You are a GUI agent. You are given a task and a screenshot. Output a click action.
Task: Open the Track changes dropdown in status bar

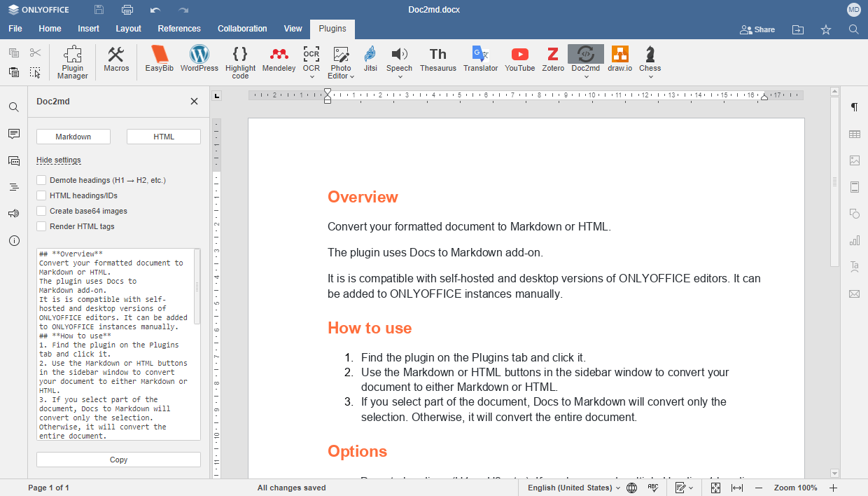(685, 488)
